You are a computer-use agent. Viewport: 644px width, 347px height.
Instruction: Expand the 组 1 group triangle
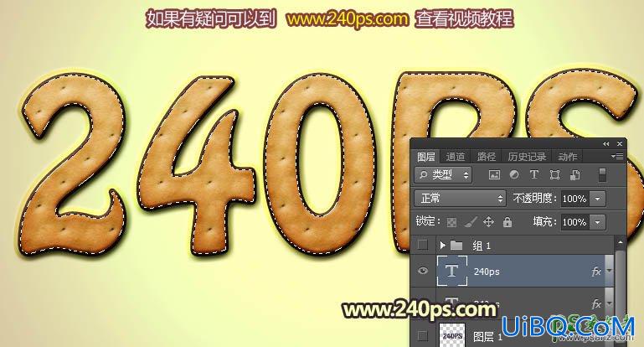pos(442,246)
